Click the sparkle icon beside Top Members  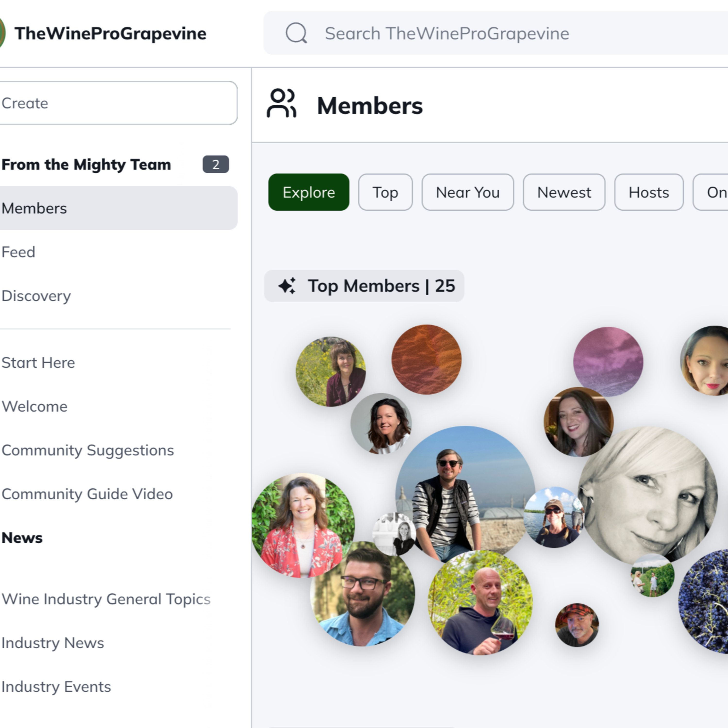coord(287,286)
